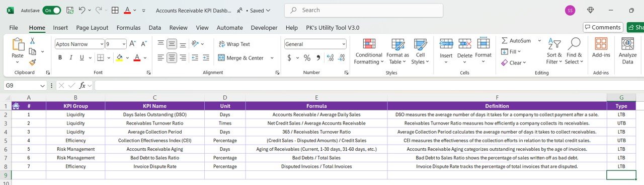The height and width of the screenshot is (185, 644).
Task: Toggle Bold formatting
Action: pyautogui.click(x=60, y=58)
